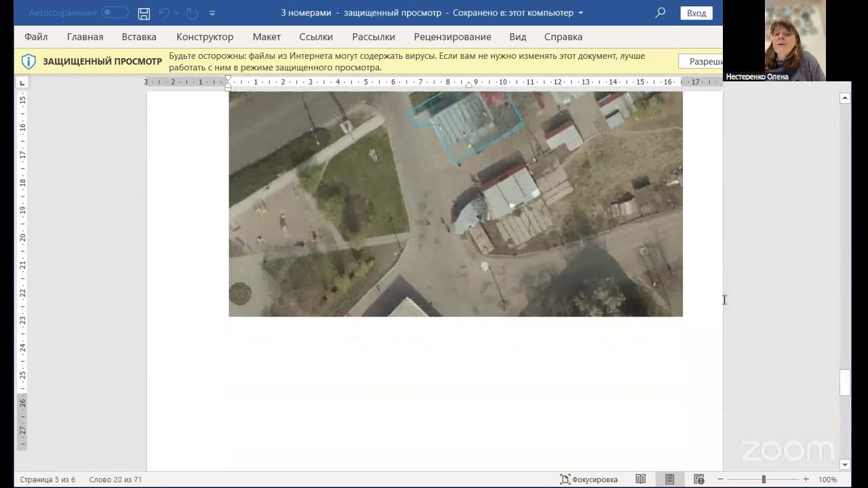Click the ruler tab selector icon
This screenshot has height=488, width=868.
(x=22, y=83)
